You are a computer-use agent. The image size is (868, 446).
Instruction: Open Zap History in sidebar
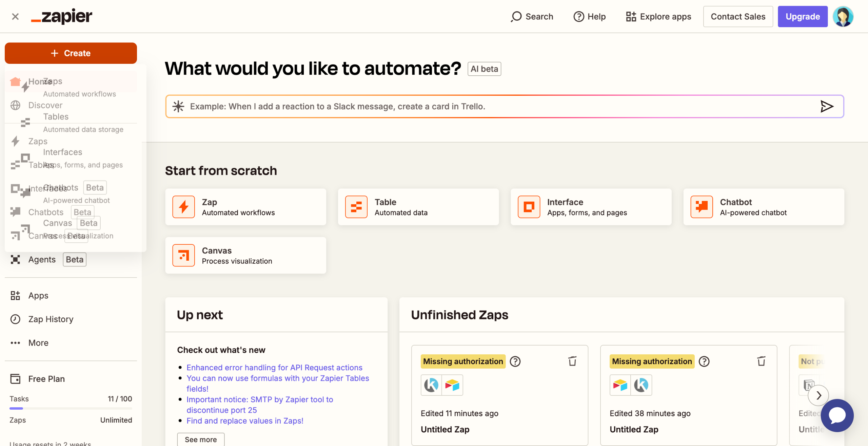51,319
